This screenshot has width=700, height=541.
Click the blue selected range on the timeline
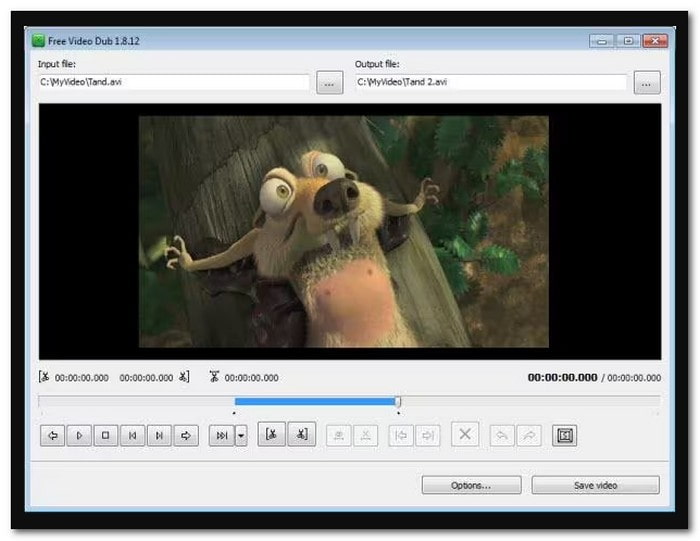pos(315,402)
